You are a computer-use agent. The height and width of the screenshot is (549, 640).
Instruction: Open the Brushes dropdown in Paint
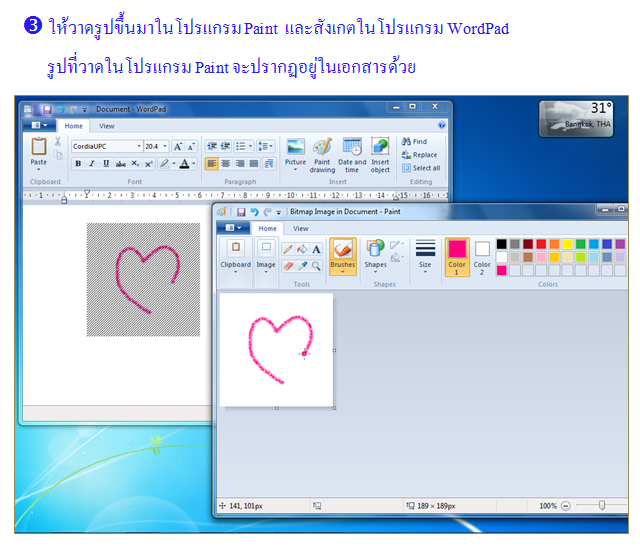click(x=343, y=267)
